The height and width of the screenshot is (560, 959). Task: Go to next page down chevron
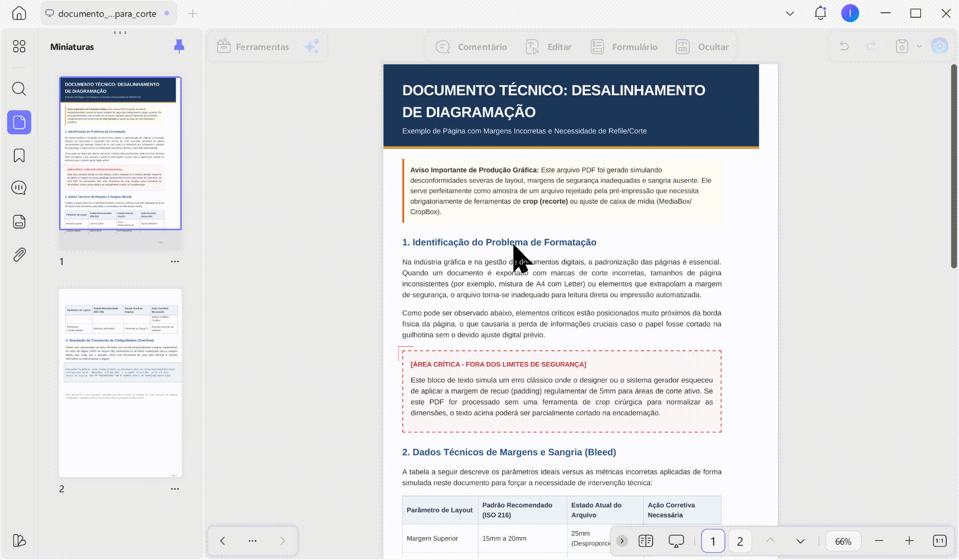[x=800, y=541]
